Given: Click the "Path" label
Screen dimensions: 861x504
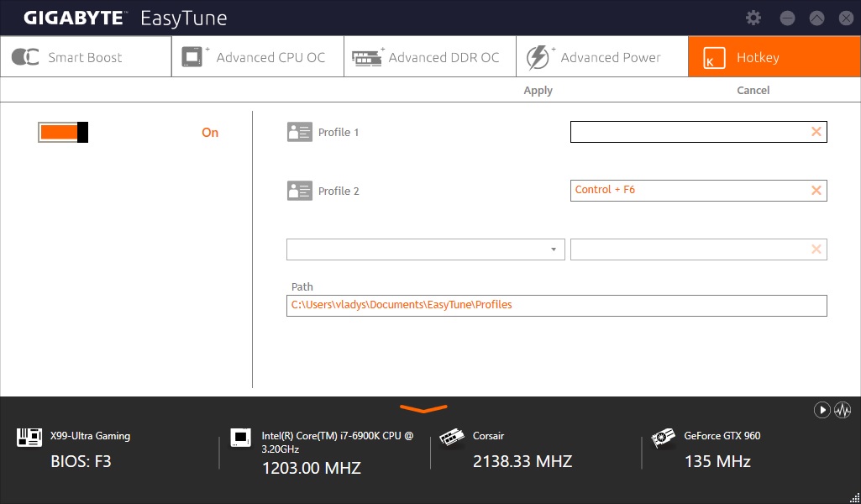Looking at the screenshot, I should pyautogui.click(x=302, y=286).
